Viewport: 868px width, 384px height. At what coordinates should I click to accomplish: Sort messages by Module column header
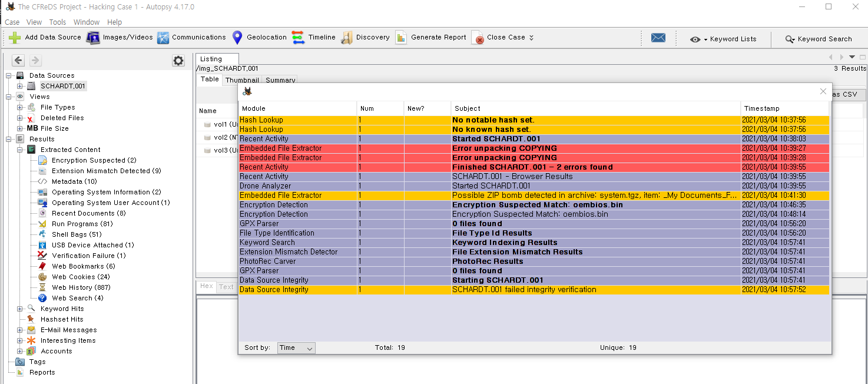coord(297,108)
